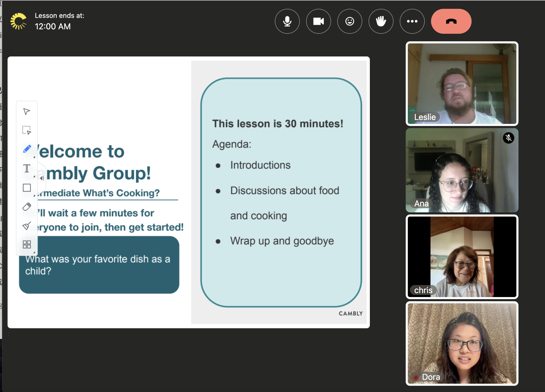The height and width of the screenshot is (392, 545).
Task: Open the grid apps tool
Action: (x=27, y=245)
